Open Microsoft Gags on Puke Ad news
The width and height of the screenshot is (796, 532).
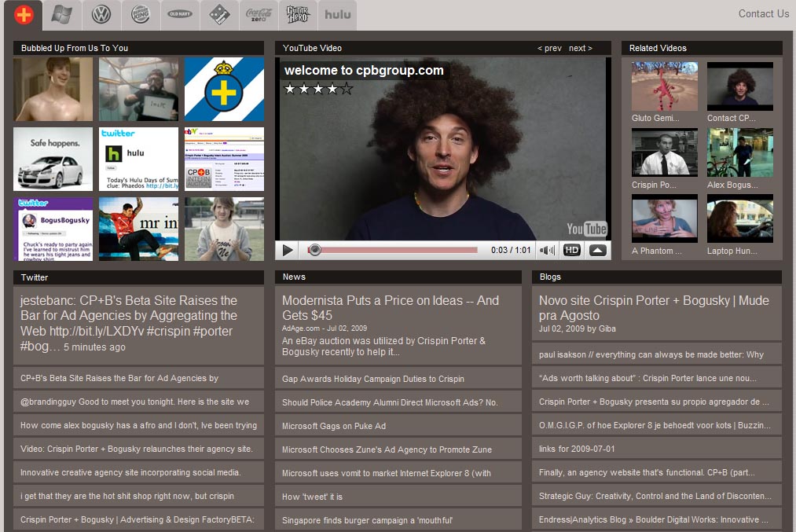(398, 426)
